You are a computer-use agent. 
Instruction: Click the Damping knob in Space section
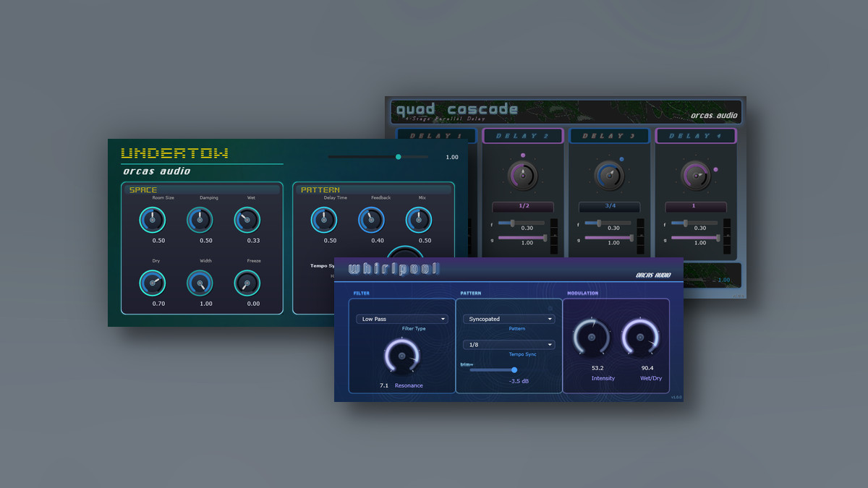[x=200, y=220]
